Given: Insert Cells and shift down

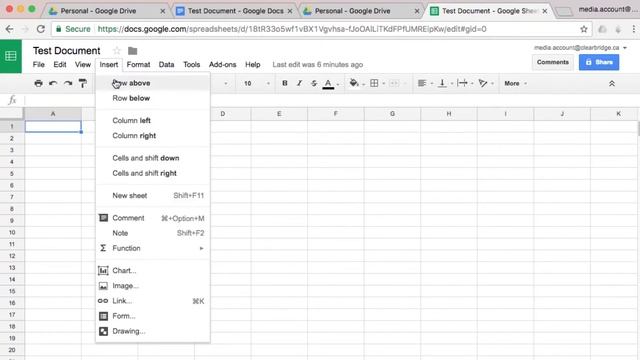Looking at the screenshot, I should click(x=153, y=158).
